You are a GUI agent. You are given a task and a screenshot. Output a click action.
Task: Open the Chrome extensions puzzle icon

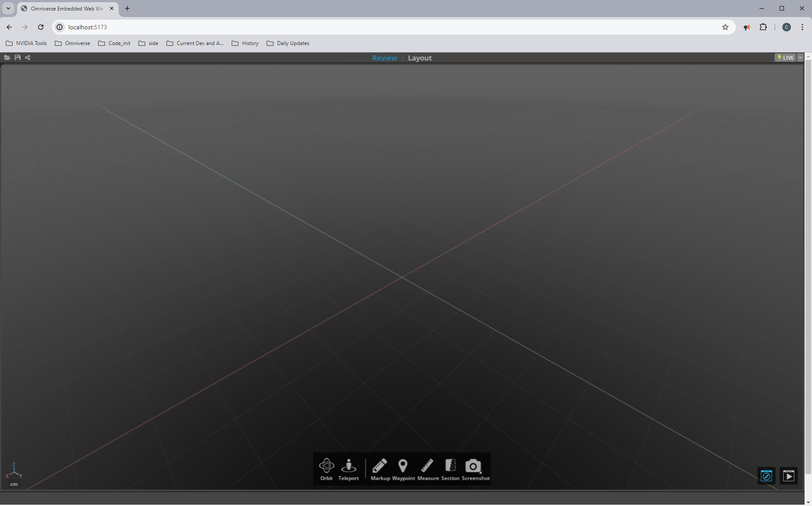coord(763,27)
